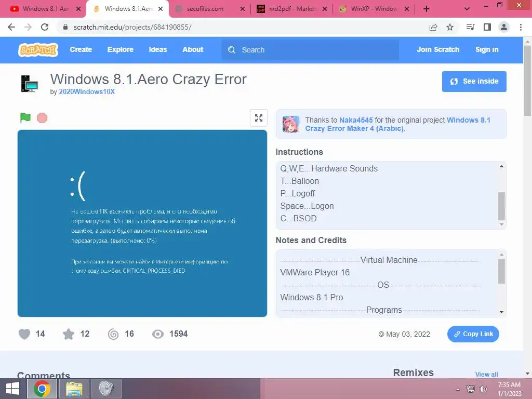Expand the tab search dropdown
This screenshot has width=532, height=399.
(x=467, y=9)
